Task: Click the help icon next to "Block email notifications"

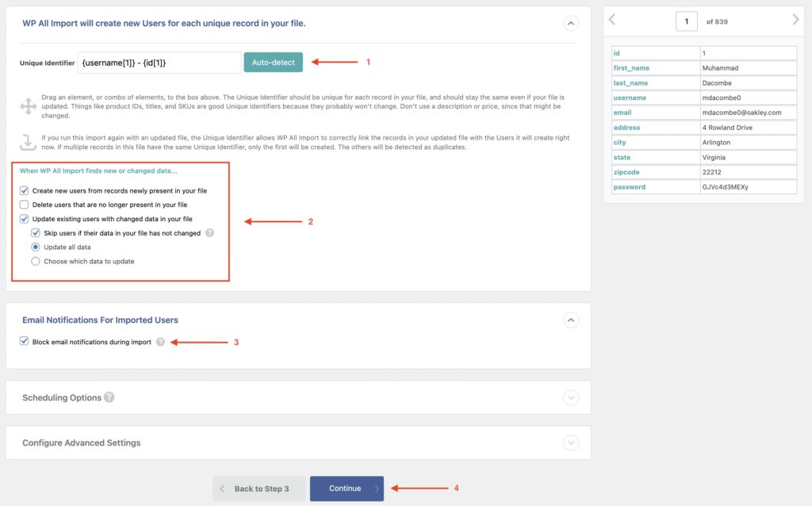Action: pos(161,342)
